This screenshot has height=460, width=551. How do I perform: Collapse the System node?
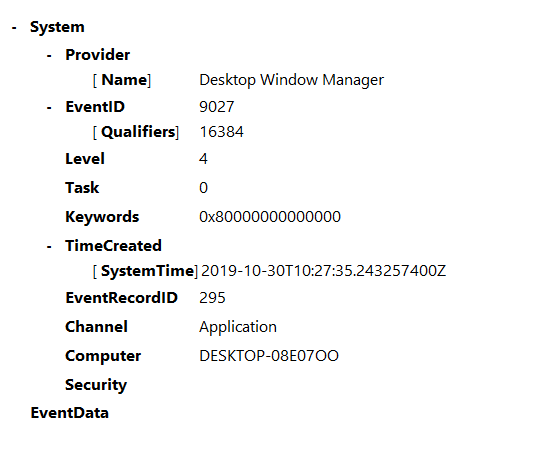[14, 28]
